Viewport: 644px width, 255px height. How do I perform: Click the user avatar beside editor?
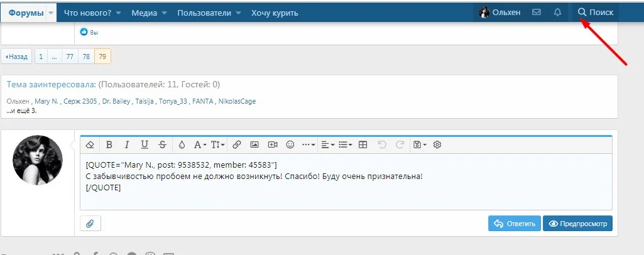click(38, 160)
